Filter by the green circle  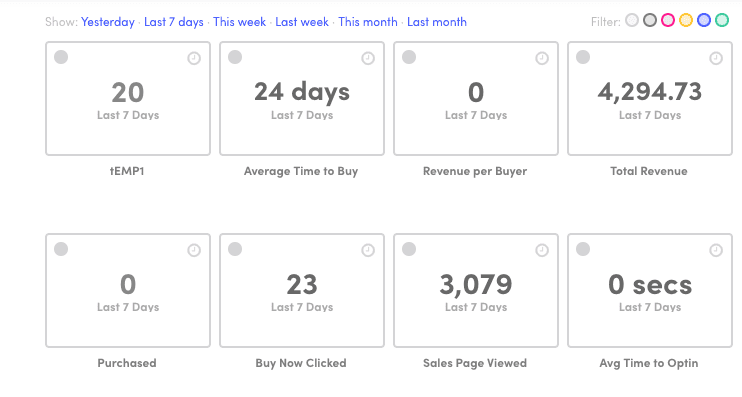point(722,20)
